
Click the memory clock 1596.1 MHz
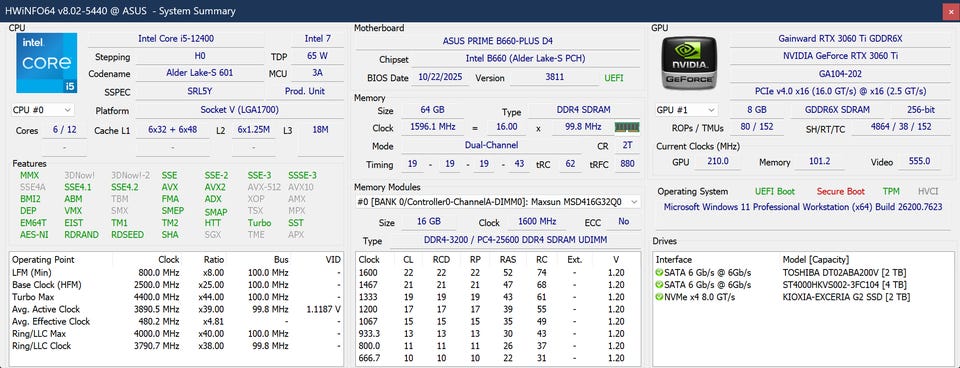tap(432, 127)
